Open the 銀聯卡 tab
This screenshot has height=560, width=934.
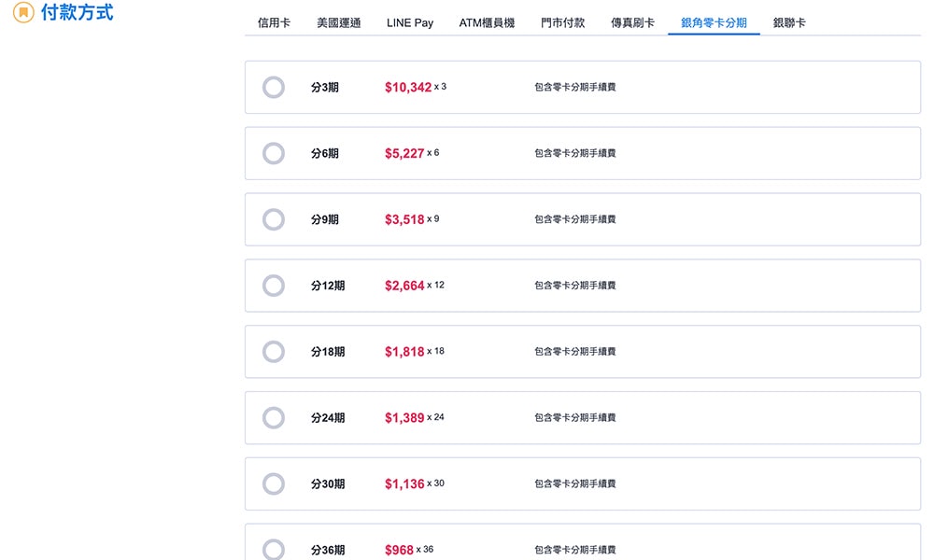tap(789, 22)
